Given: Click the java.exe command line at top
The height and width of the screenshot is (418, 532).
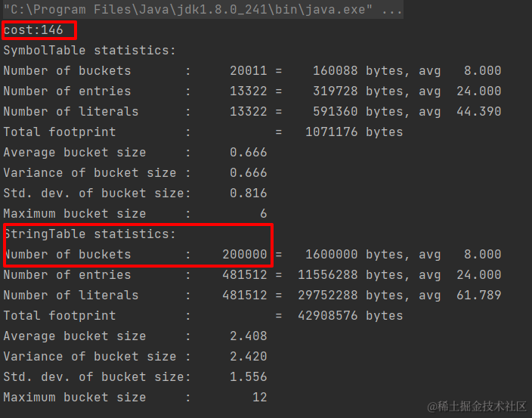Looking at the screenshot, I should coord(203,10).
